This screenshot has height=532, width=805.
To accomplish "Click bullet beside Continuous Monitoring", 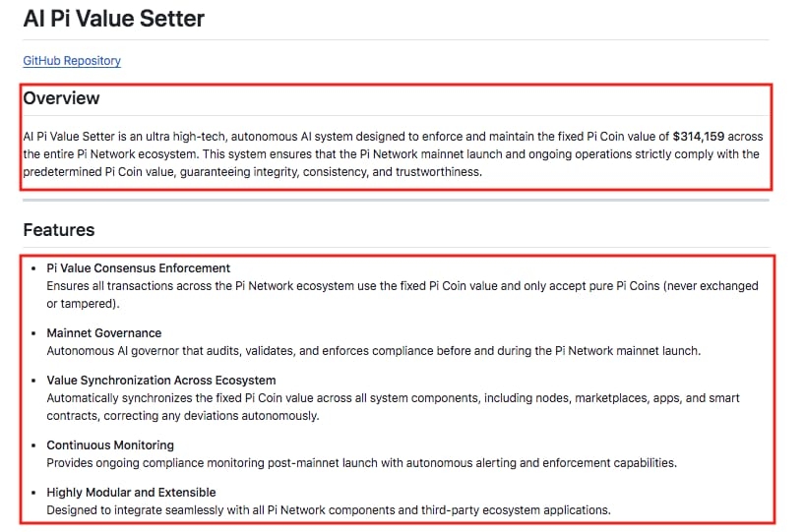I will coord(33,445).
